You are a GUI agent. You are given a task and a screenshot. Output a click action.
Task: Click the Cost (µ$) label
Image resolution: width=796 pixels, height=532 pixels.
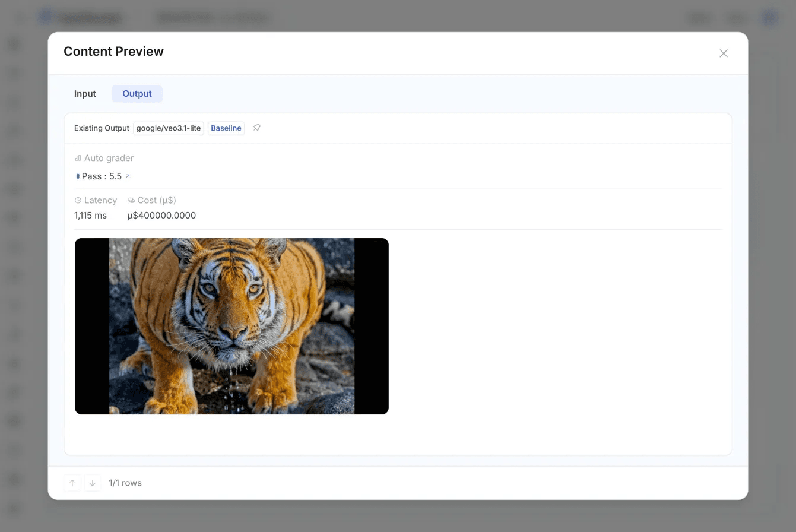(x=157, y=201)
